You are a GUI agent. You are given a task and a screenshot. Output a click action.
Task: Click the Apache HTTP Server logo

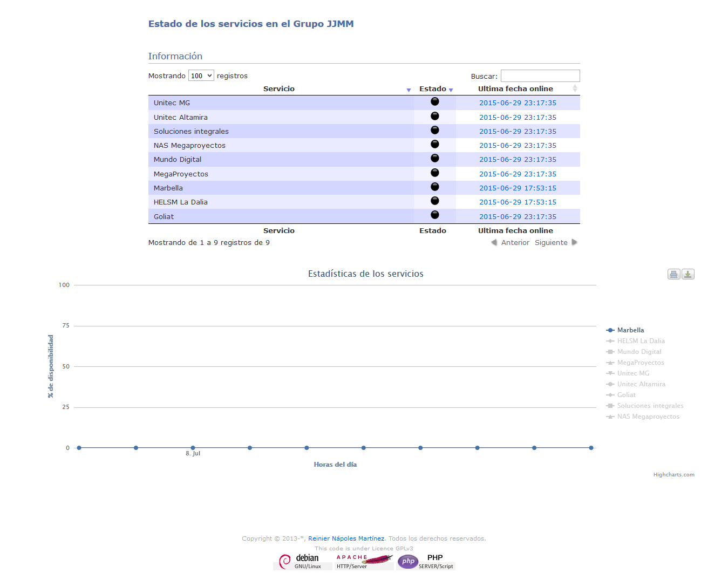point(364,561)
